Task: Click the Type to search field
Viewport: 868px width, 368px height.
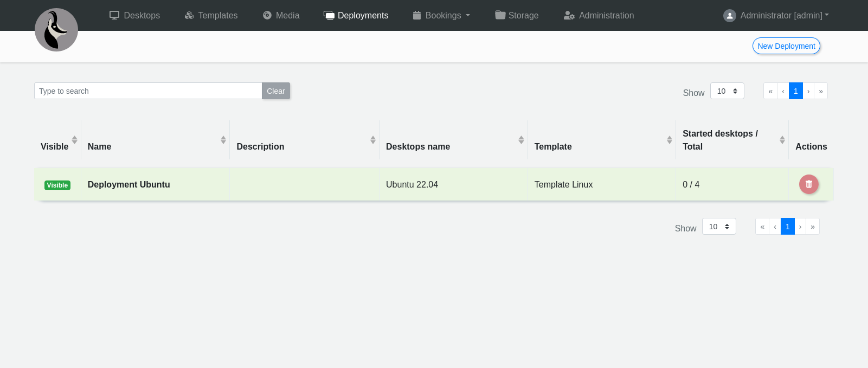Action: click(148, 91)
